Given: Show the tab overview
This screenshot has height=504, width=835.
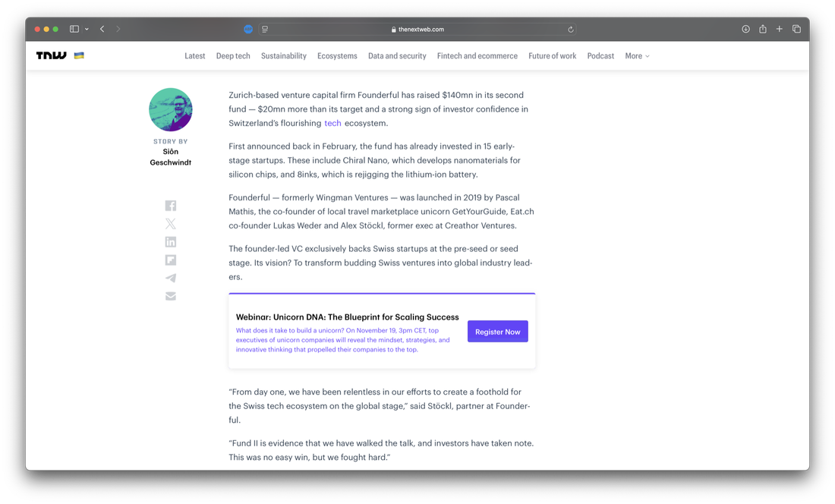Looking at the screenshot, I should 796,29.
